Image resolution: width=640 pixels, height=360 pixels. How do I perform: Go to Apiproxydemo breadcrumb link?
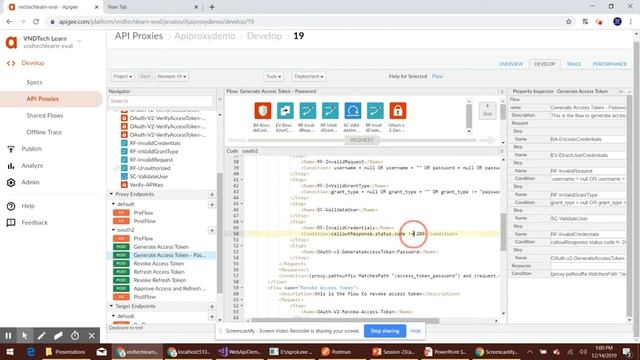[204, 36]
